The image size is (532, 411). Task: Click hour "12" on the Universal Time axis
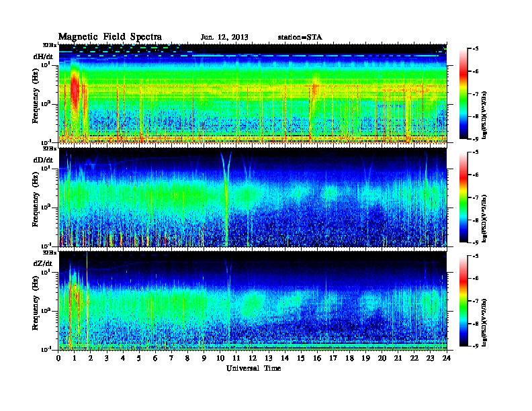(x=253, y=358)
